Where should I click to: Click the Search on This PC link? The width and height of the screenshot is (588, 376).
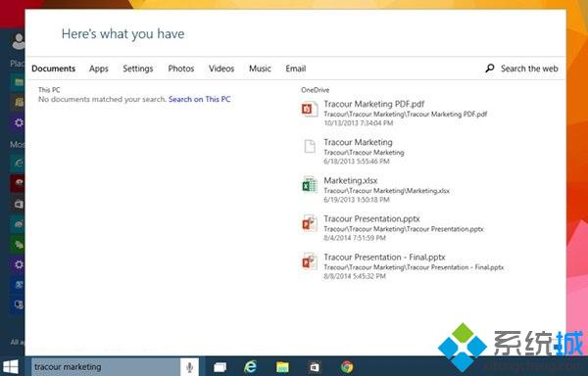pos(200,99)
